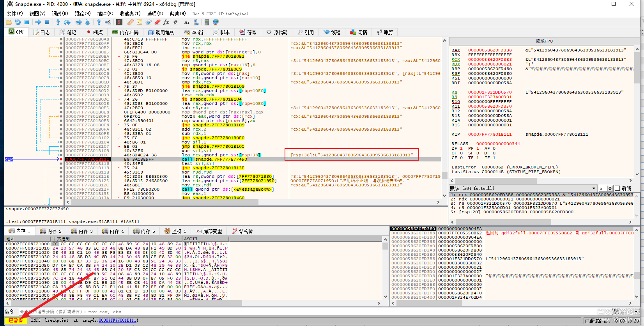Open the 插件(P) menu

click(x=105, y=14)
